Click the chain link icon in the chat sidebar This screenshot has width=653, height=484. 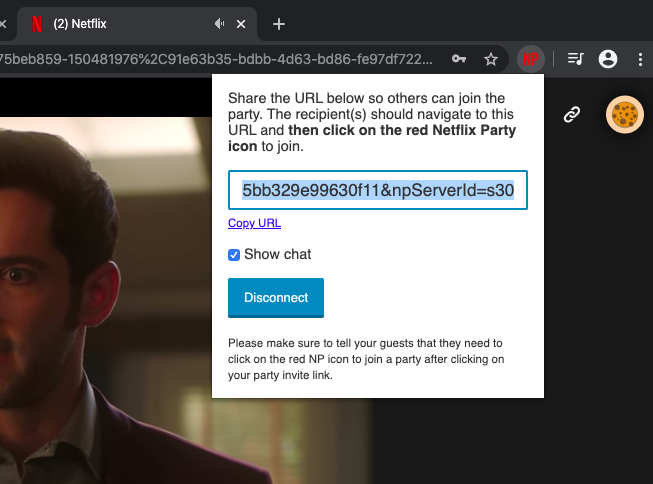(572, 115)
